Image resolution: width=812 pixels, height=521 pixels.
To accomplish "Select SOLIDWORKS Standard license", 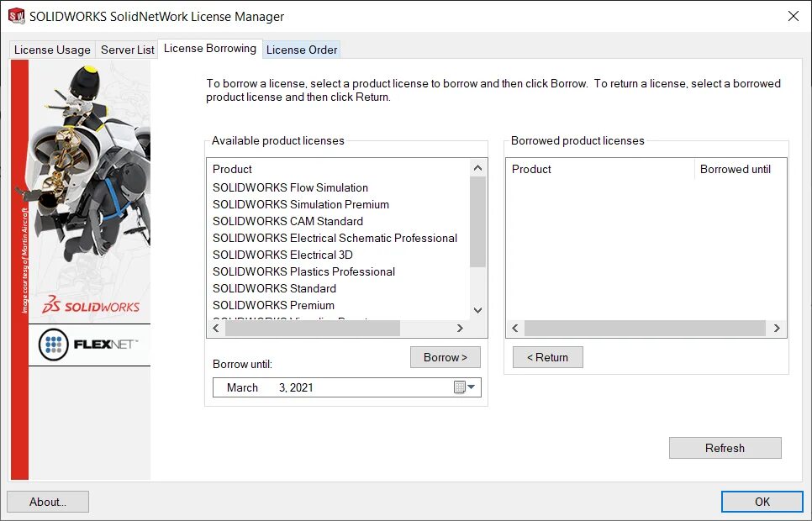I will point(274,288).
